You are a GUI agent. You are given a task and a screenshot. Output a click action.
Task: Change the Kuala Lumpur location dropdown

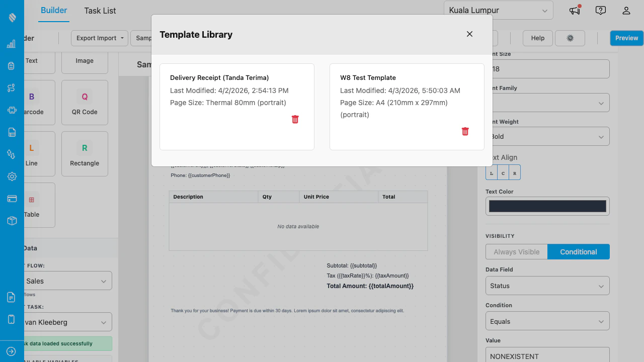pos(498,10)
